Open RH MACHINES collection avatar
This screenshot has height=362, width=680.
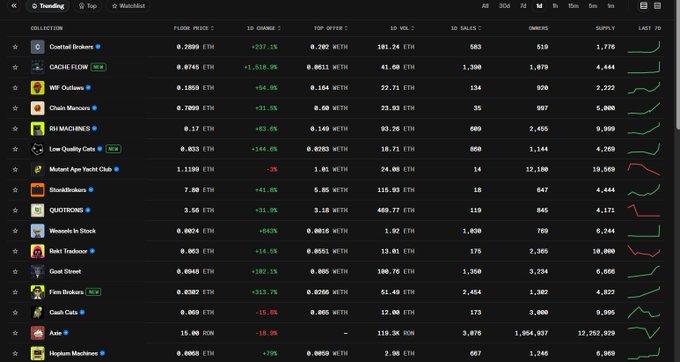click(x=38, y=129)
